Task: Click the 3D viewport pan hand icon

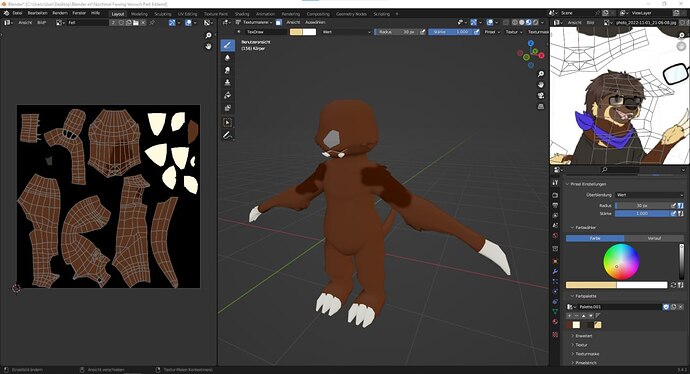Action: [x=541, y=84]
